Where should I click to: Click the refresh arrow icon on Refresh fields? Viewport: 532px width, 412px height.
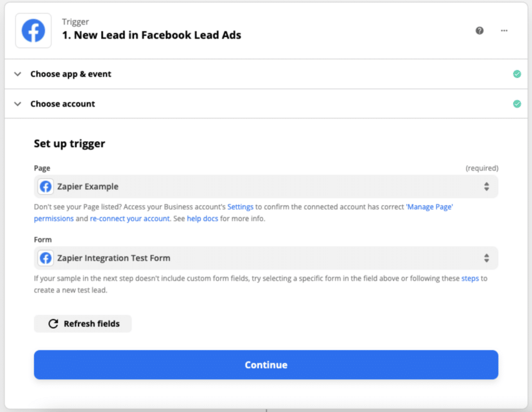coord(54,324)
